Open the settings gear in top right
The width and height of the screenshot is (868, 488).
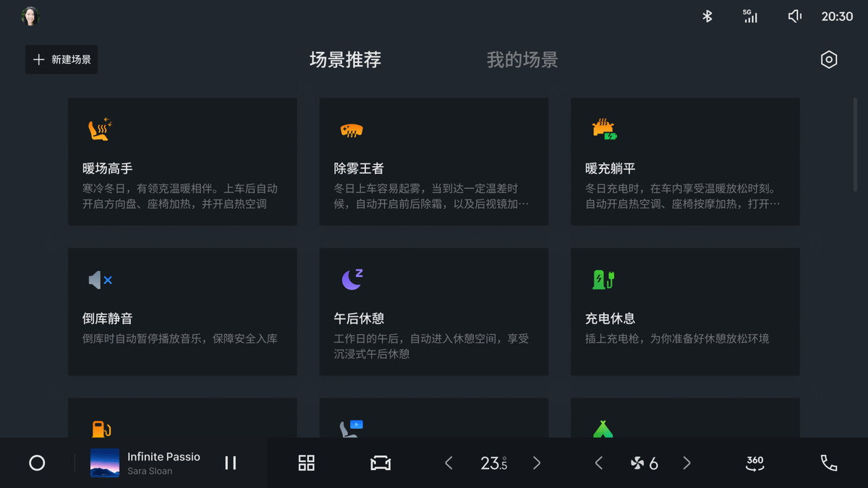click(829, 59)
